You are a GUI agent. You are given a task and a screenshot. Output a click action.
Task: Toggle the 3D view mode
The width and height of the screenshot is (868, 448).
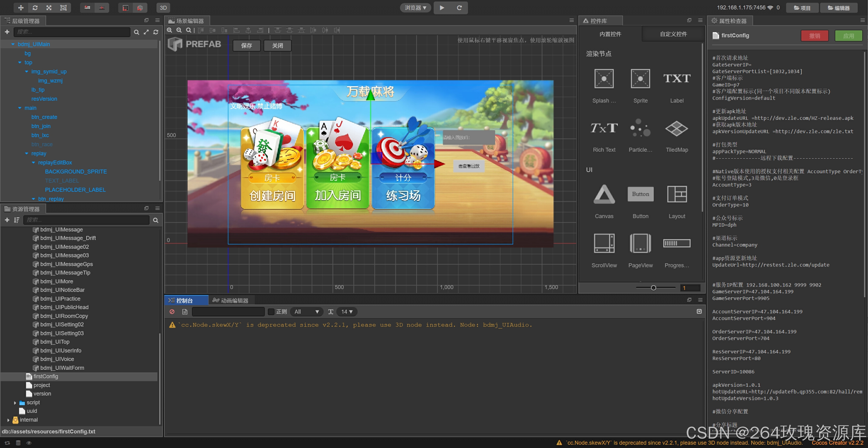click(163, 8)
